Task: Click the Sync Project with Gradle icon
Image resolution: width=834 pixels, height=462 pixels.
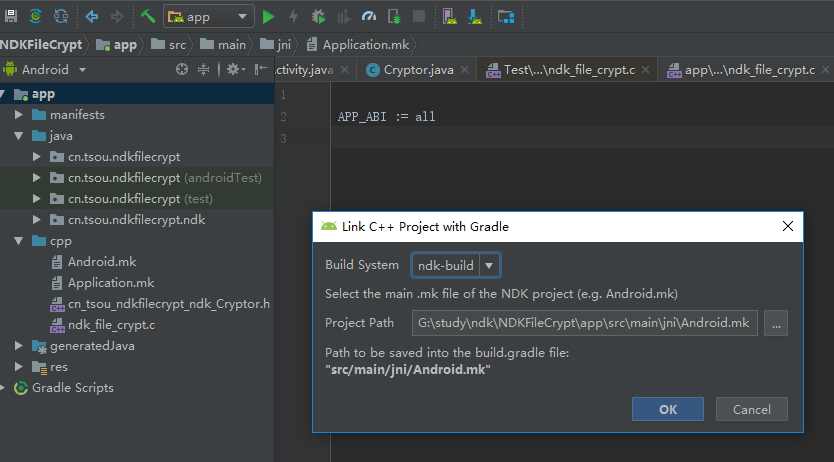Action: tap(36, 16)
